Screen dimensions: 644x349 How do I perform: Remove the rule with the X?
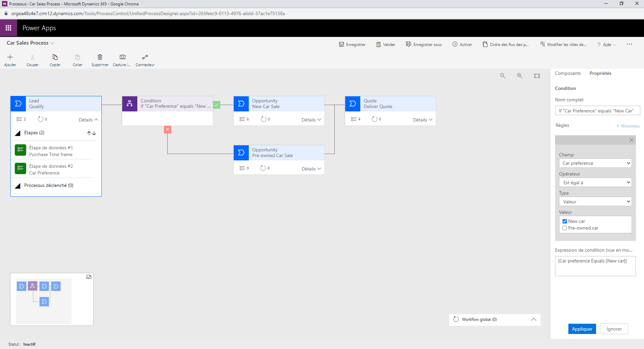tap(632, 140)
